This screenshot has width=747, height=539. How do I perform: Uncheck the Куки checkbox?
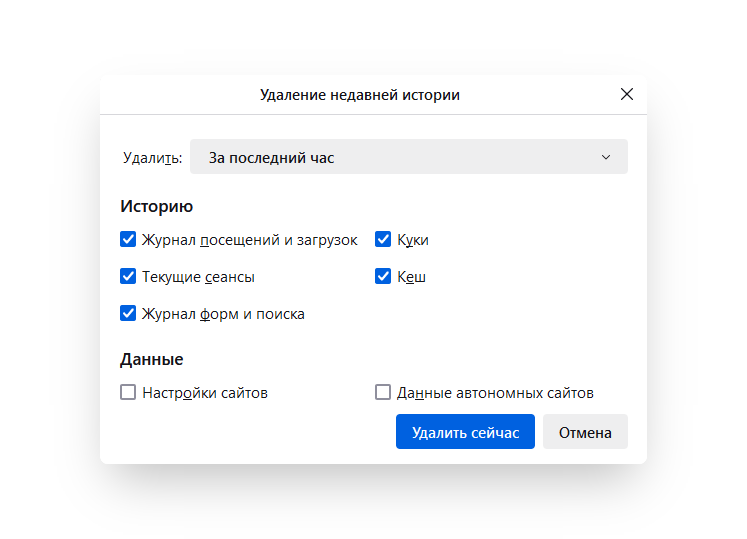tap(383, 239)
